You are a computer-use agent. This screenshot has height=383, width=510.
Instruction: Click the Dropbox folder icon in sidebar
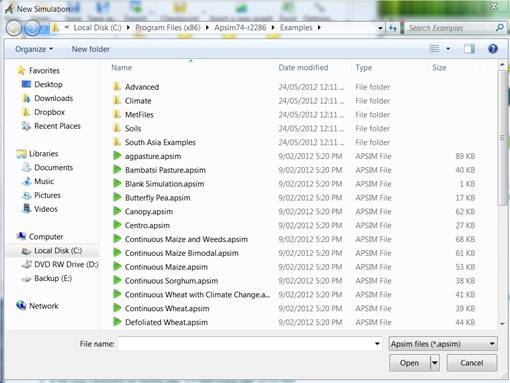pyautogui.click(x=26, y=112)
